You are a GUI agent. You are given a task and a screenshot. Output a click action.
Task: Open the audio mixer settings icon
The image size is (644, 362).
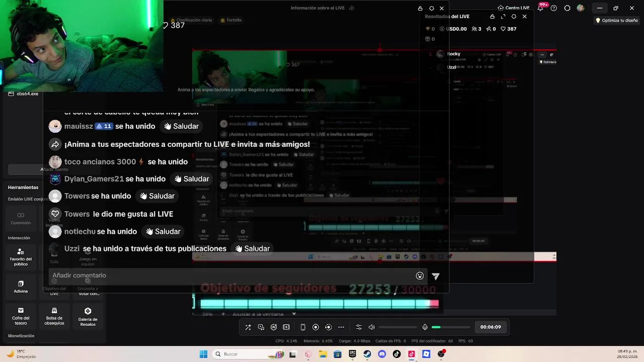tap(359, 327)
